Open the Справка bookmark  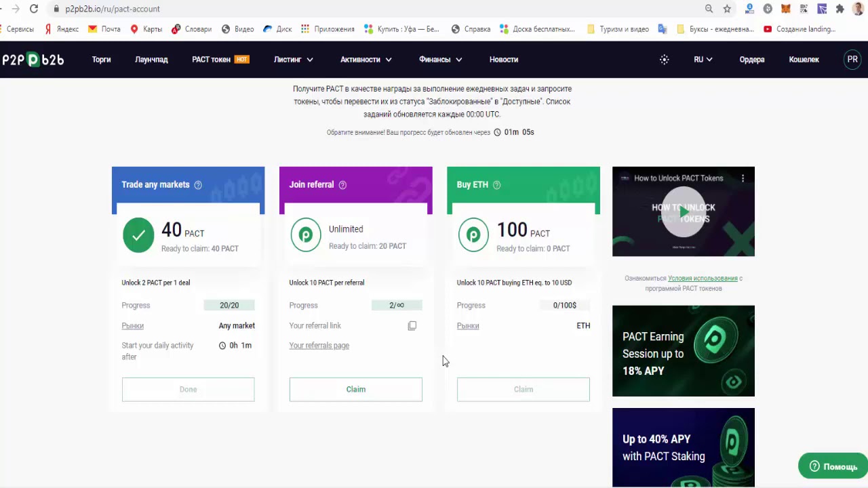471,29
